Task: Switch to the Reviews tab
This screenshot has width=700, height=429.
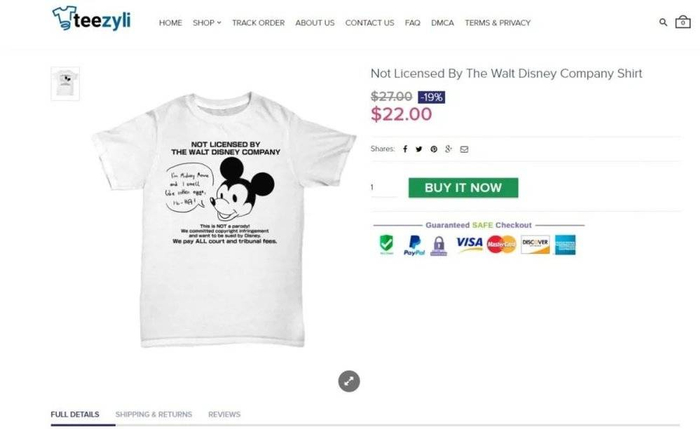Action: [224, 414]
